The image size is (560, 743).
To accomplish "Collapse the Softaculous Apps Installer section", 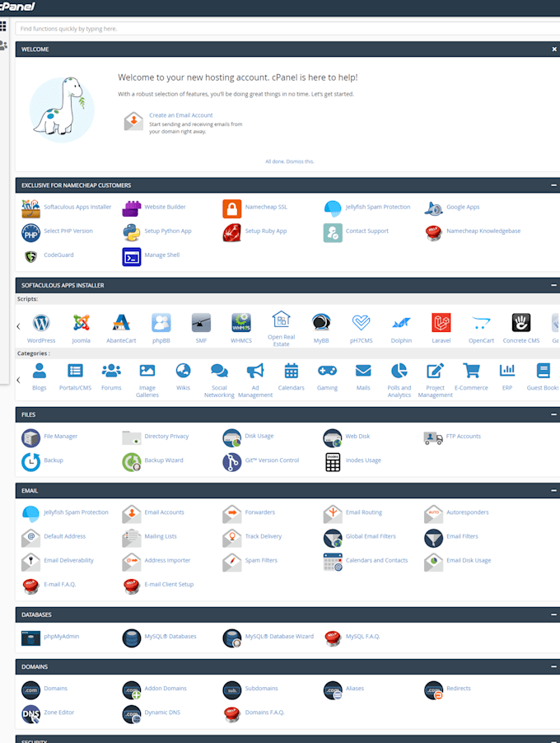I will click(553, 285).
